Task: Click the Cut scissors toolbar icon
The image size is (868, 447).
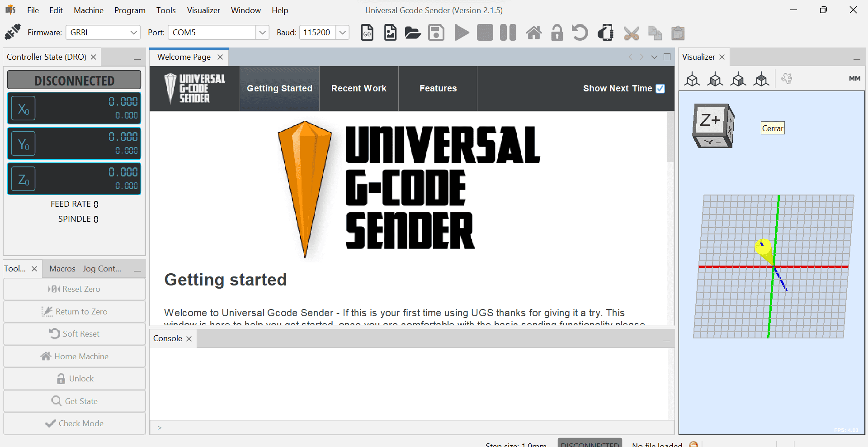Action: (632, 33)
